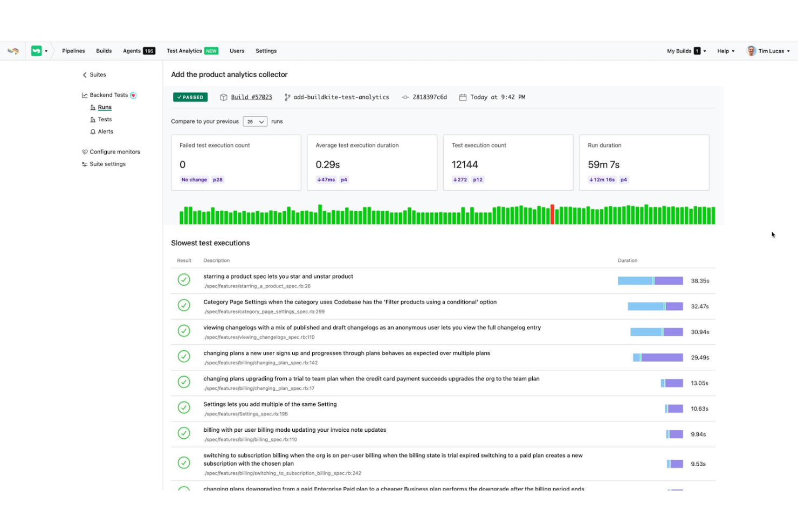798x532 pixels.
Task: Click the Buildkite logo icon
Action: (x=13, y=50)
